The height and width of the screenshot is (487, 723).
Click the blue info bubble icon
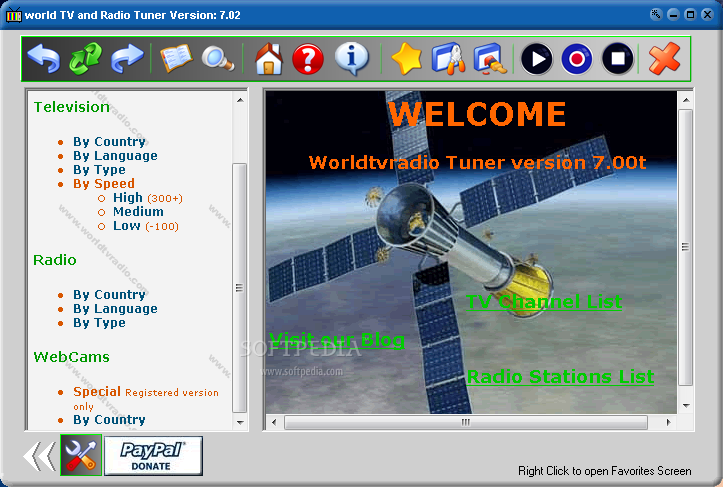[352, 59]
